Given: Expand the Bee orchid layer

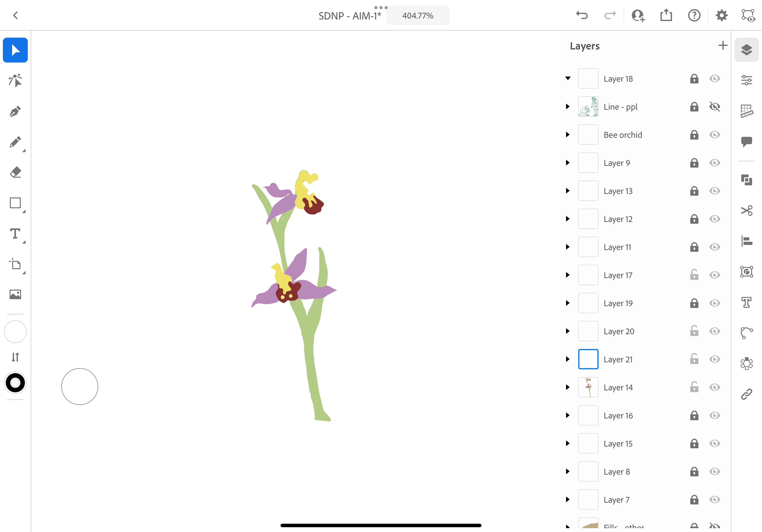Looking at the screenshot, I should (568, 135).
